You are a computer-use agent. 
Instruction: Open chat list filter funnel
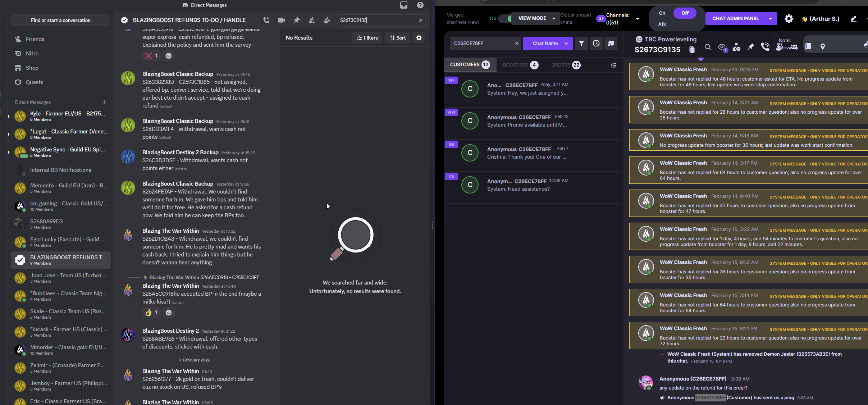point(581,44)
